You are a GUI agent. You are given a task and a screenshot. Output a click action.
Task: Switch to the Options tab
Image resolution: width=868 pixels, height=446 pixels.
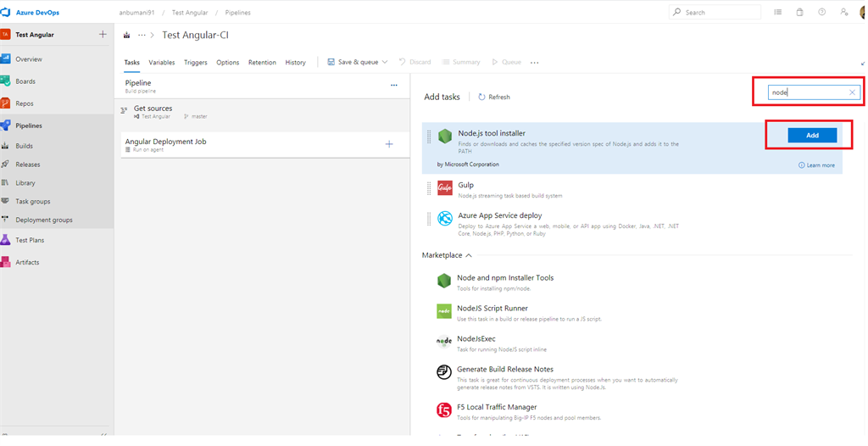[227, 63]
